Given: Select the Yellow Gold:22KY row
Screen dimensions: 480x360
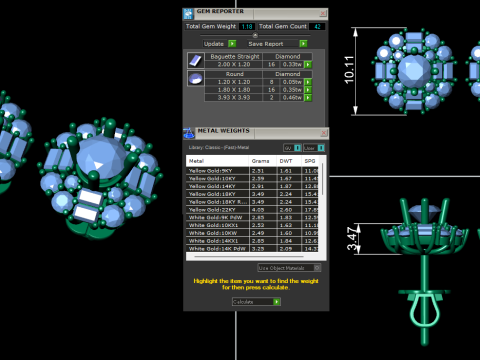Looking at the screenshot, I should tap(252, 210).
